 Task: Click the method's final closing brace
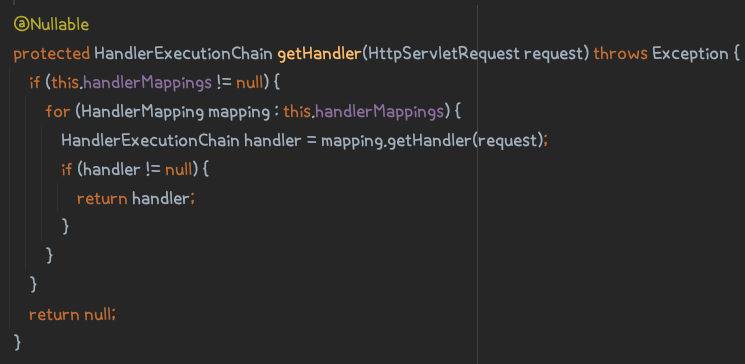click(x=18, y=342)
